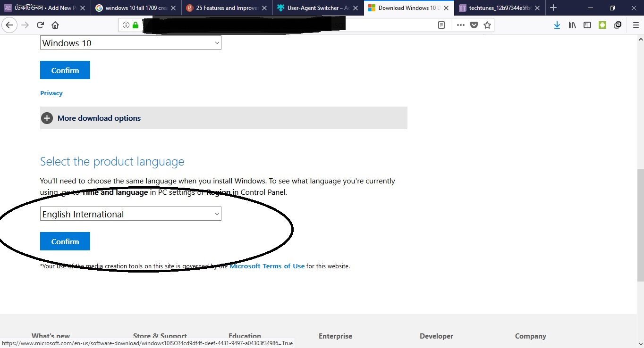Switch to the techtunes tab

click(500, 8)
